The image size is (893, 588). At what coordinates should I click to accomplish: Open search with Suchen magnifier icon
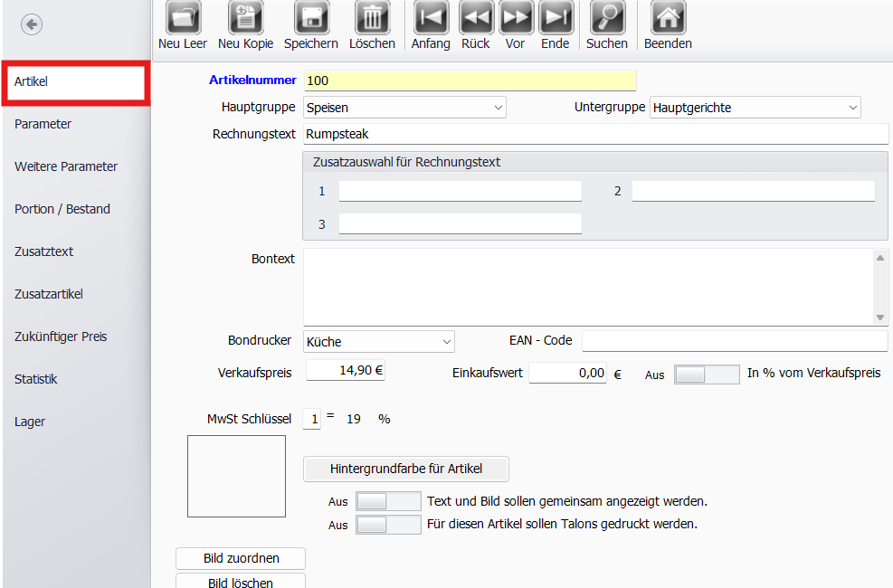pyautogui.click(x=607, y=17)
